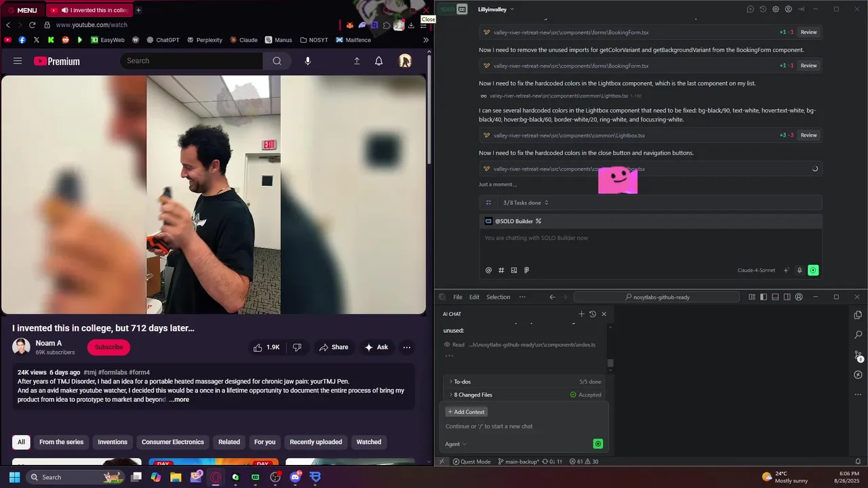Open YouTube notifications bell
The height and width of the screenshot is (488, 868).
[x=379, y=61]
